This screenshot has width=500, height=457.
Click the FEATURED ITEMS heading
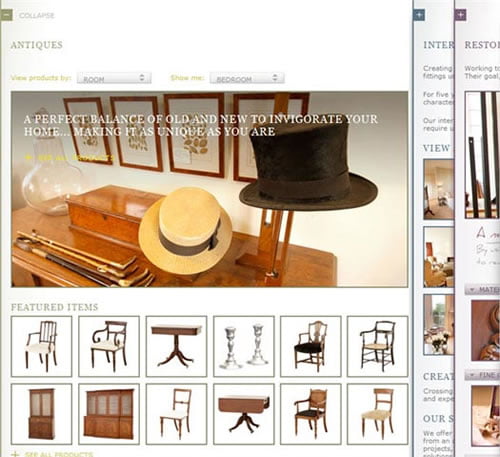[x=55, y=307]
